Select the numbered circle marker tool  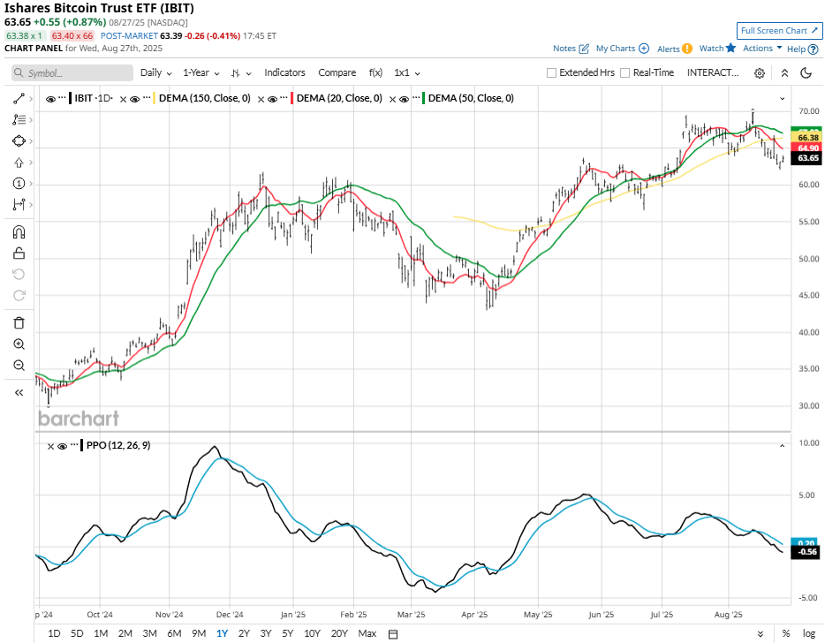pyautogui.click(x=19, y=184)
